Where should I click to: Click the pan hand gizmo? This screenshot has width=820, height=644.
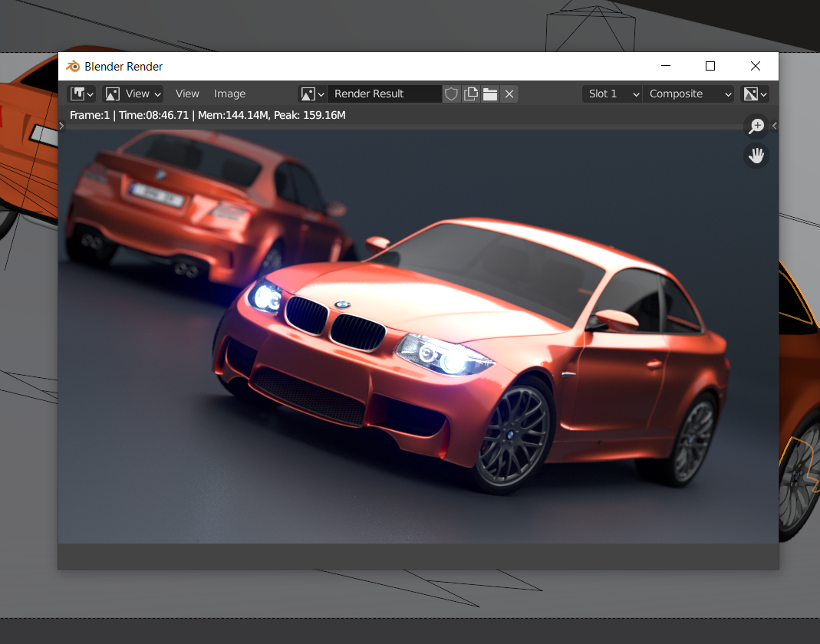756,155
